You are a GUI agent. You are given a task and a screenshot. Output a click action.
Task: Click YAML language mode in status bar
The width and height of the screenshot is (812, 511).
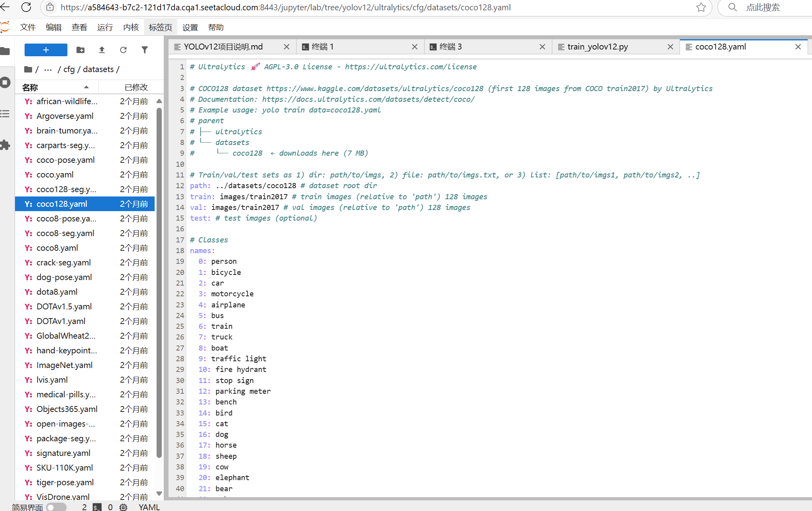(149, 507)
